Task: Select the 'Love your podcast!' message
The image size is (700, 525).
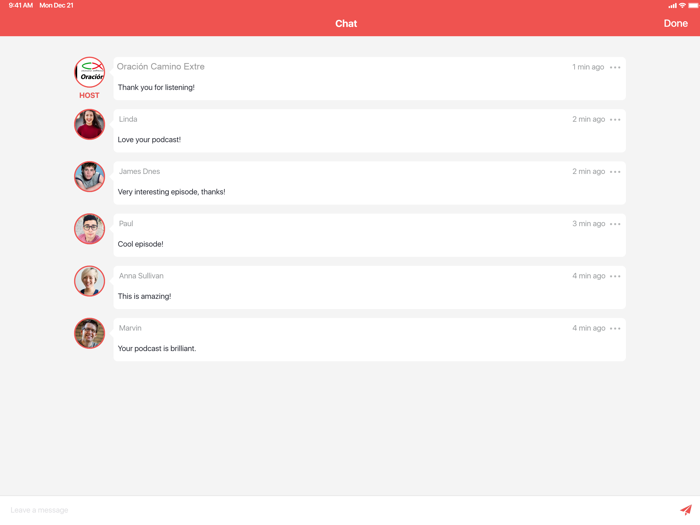Action: [x=149, y=140]
